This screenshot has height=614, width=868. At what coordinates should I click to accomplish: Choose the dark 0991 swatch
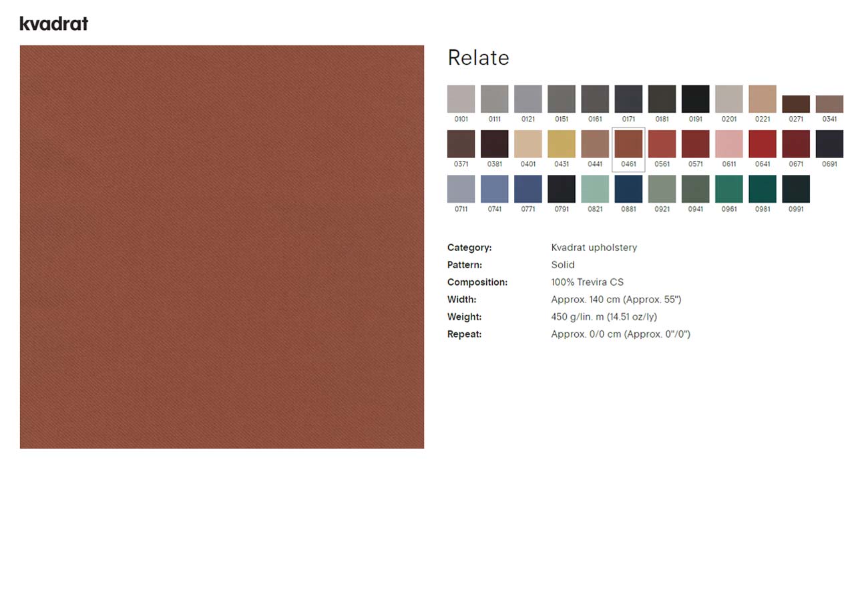(796, 189)
